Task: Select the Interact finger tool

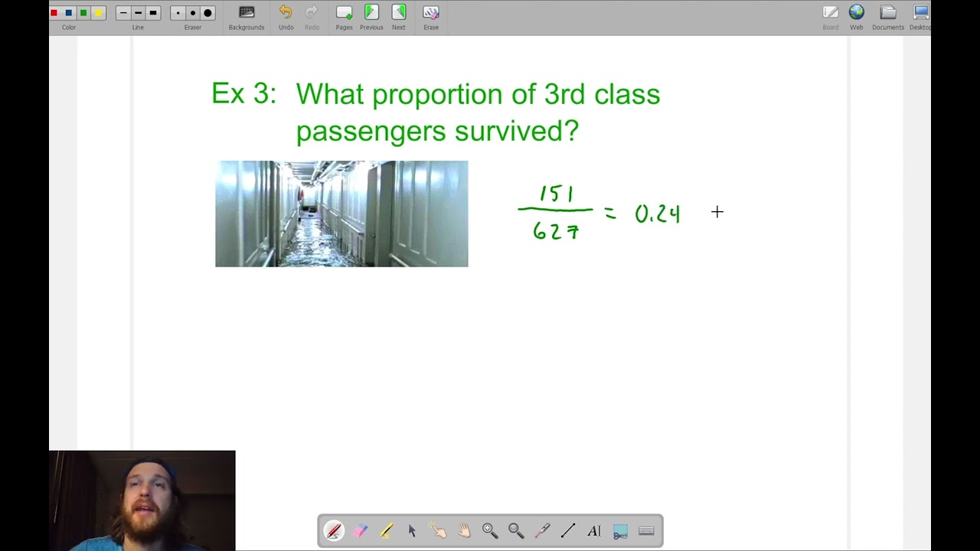Action: [x=438, y=531]
